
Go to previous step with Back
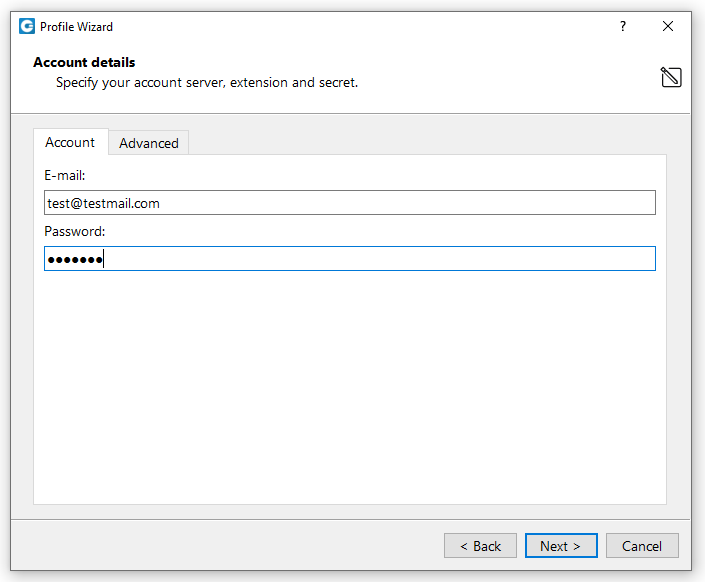[480, 546]
